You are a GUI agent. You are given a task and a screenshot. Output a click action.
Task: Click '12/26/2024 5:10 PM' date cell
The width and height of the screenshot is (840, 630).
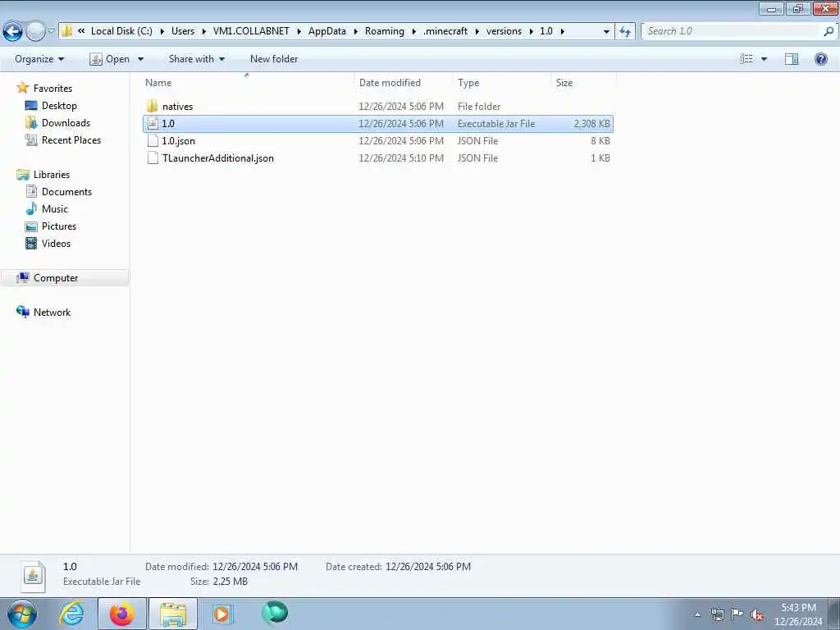400,158
